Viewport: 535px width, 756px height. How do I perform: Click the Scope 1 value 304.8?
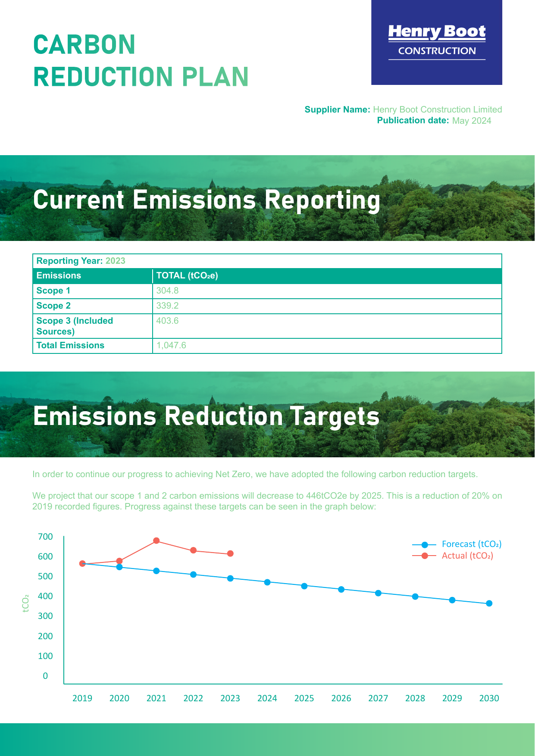167,291
